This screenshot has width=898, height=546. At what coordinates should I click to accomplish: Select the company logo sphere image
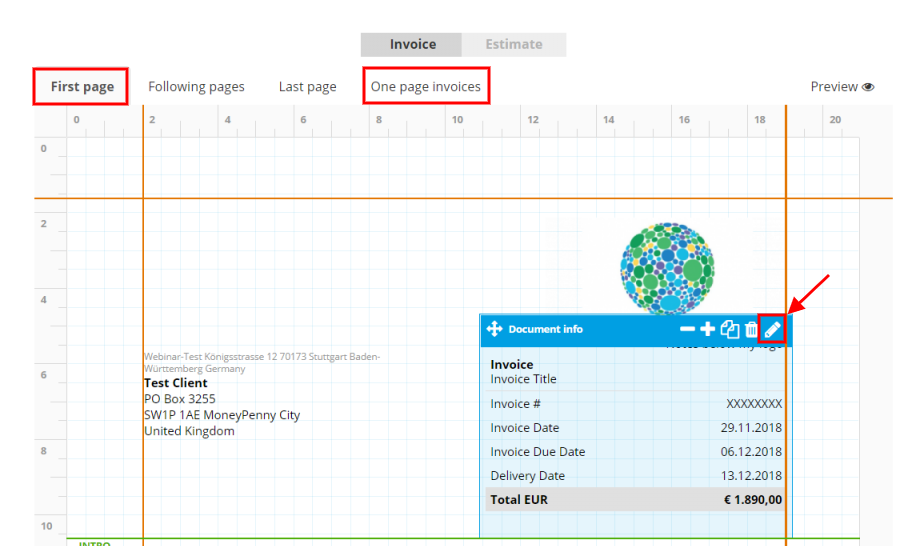click(667, 268)
